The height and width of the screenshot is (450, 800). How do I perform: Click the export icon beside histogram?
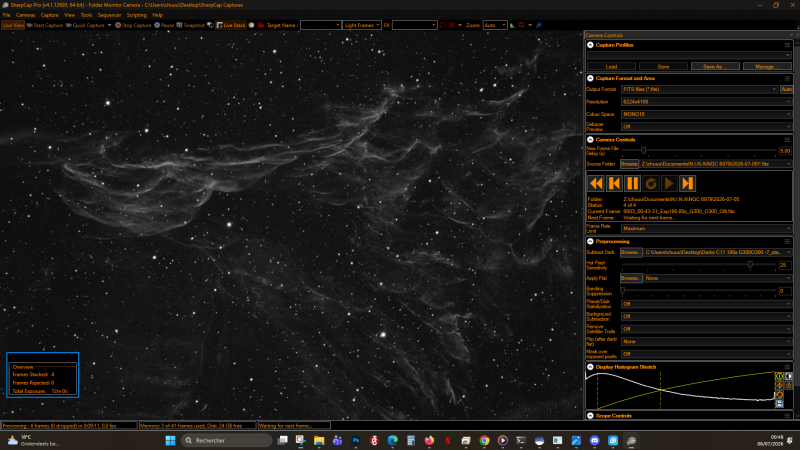[x=789, y=385]
